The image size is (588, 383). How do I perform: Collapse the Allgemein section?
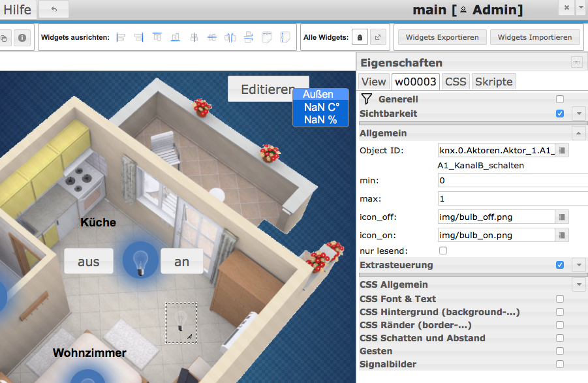click(578, 133)
